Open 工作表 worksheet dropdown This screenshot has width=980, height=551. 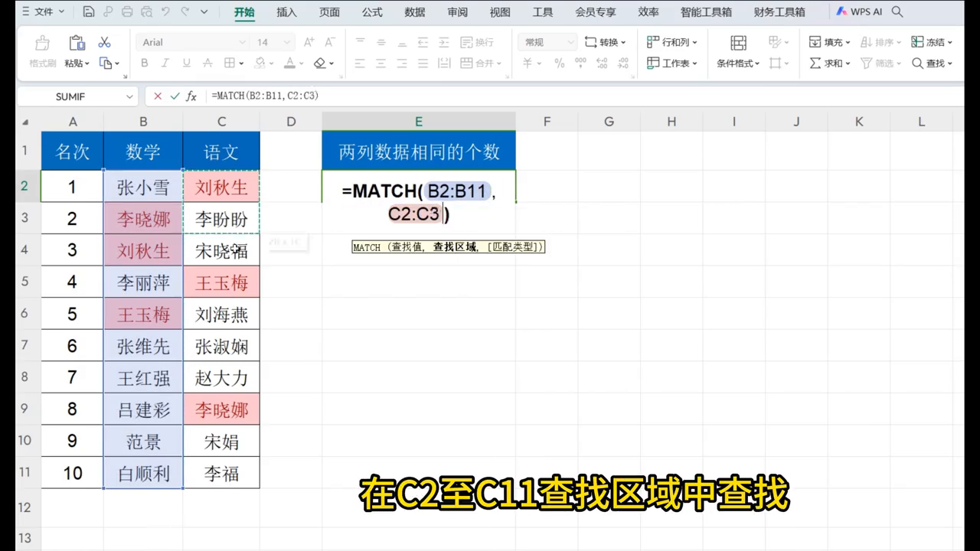pyautogui.click(x=672, y=64)
